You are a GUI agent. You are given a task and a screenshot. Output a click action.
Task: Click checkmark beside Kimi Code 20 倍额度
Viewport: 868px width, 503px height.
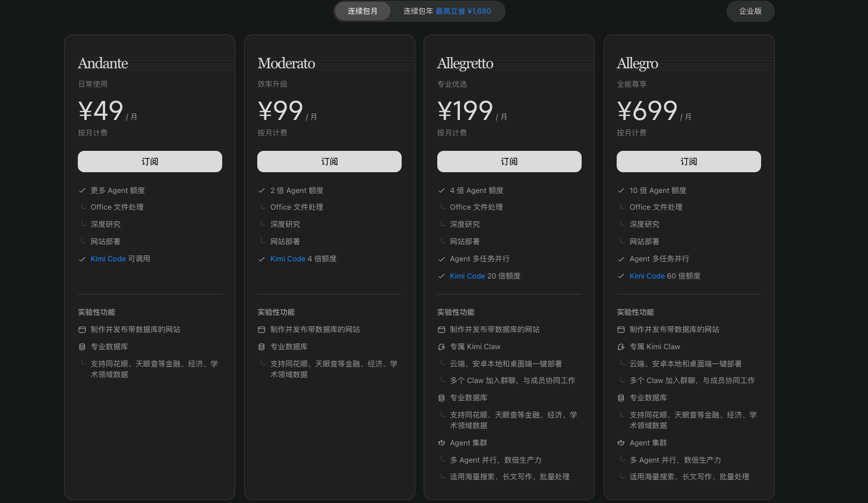[x=441, y=276]
